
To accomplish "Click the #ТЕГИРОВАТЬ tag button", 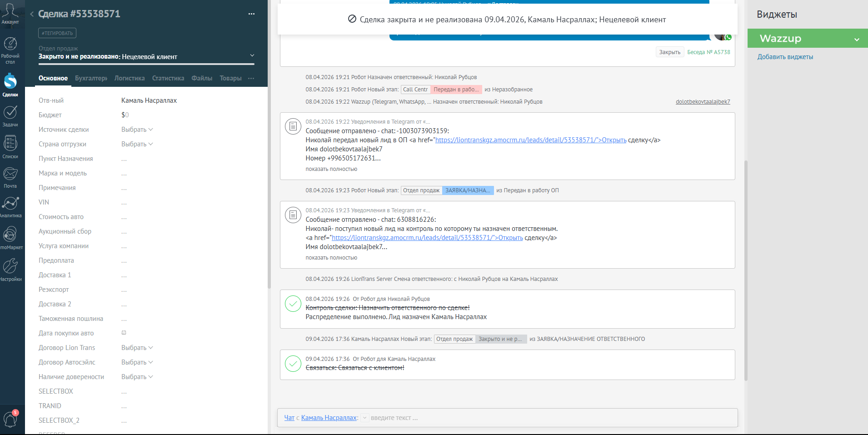I will [x=57, y=33].
